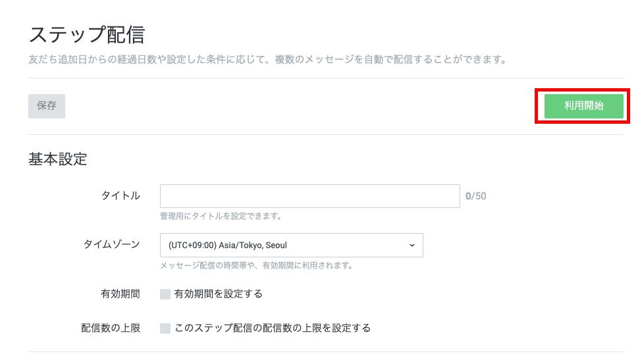Select the 0/50 character counter text

[x=476, y=196]
